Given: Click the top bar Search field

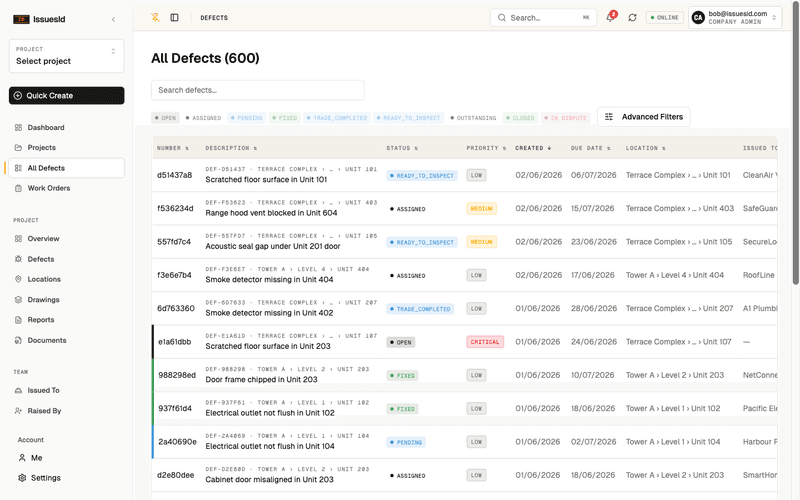Looking at the screenshot, I should (x=543, y=17).
